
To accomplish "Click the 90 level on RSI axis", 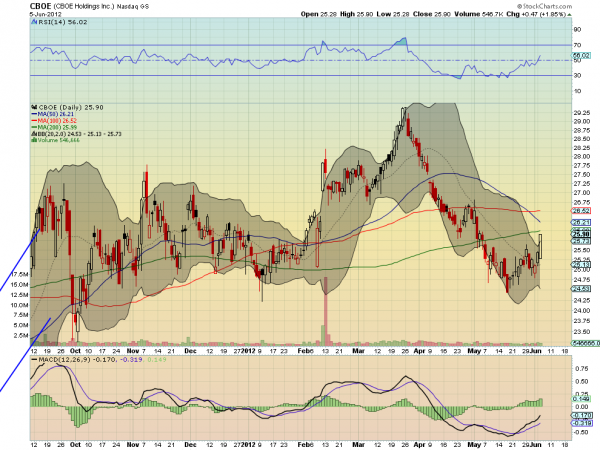I will coord(577,30).
